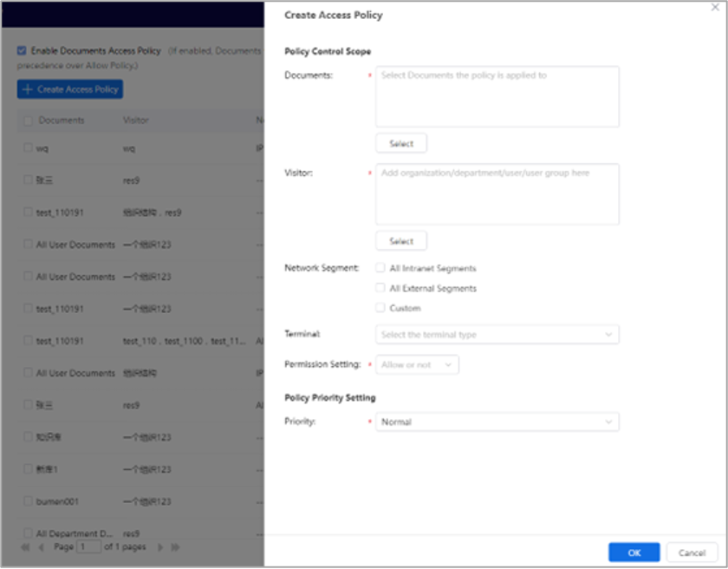
Task: Confirm the policy with OK button
Action: [x=634, y=553]
